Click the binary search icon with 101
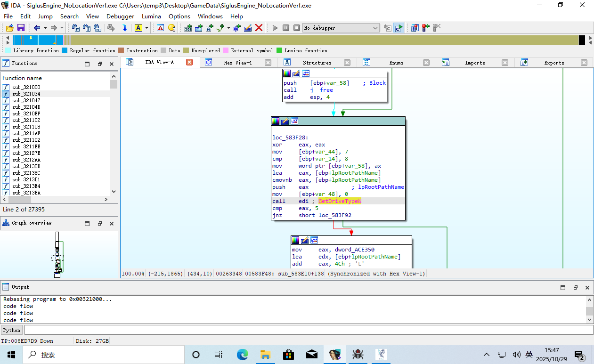594x364 pixels. [x=98, y=28]
